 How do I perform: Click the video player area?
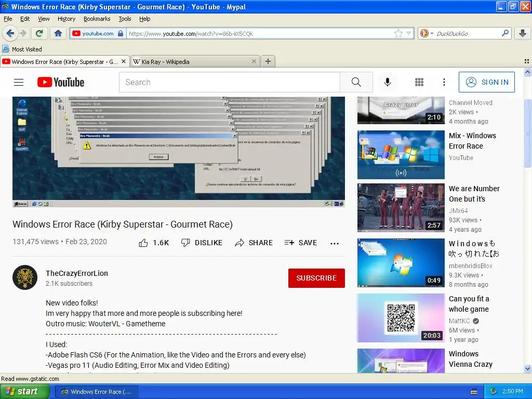(179, 152)
